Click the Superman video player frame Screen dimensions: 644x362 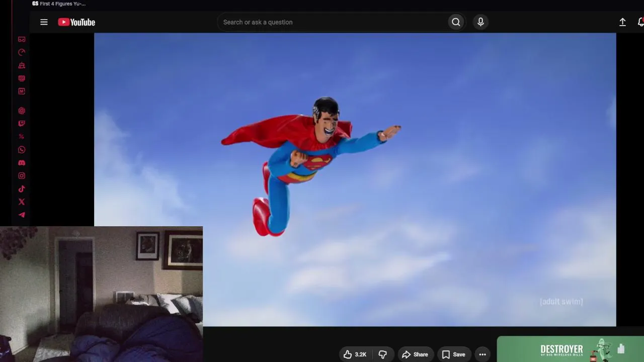click(x=355, y=179)
